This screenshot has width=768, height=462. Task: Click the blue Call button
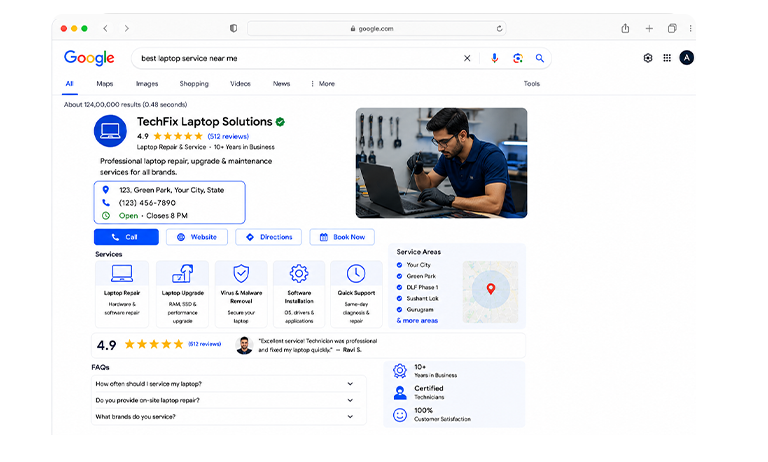click(x=126, y=237)
